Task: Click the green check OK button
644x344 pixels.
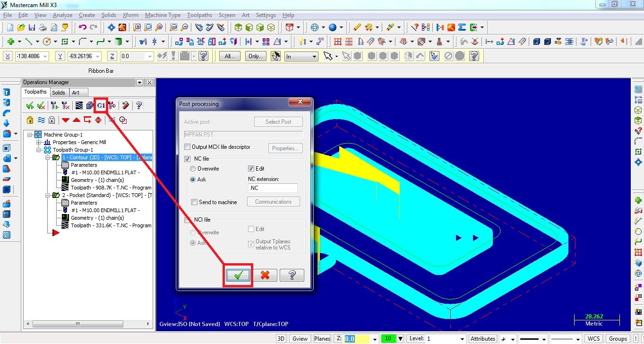Action: click(238, 275)
